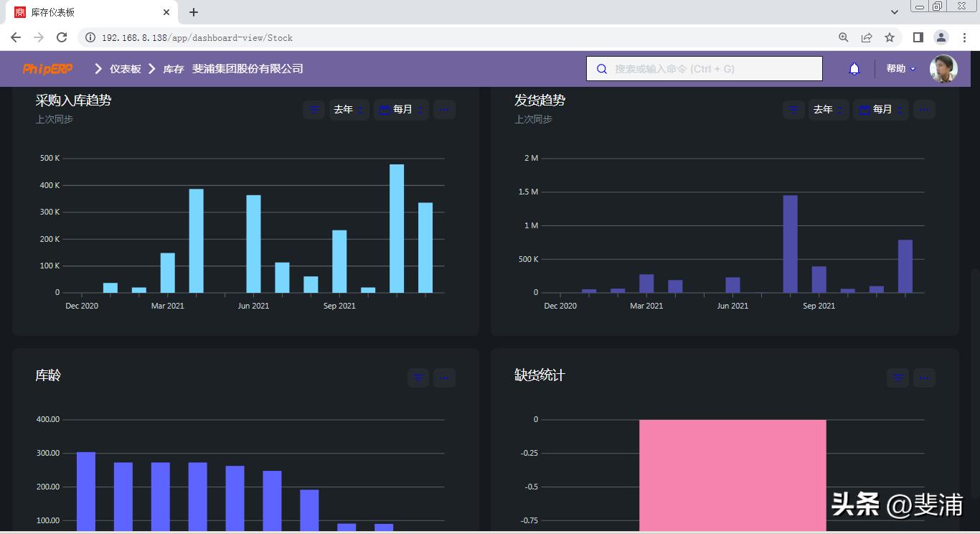Open filter for 采购入库趋势 chart
980x534 pixels.
[314, 110]
